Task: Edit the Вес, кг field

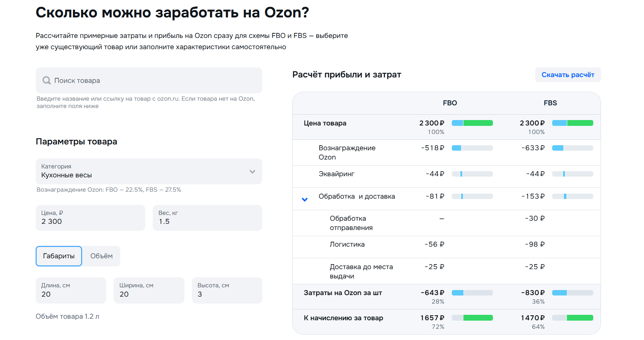Action: (207, 218)
